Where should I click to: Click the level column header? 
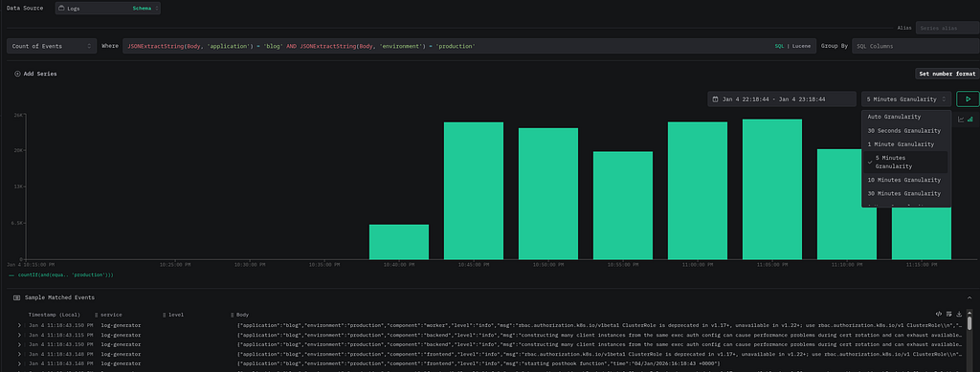pyautogui.click(x=176, y=316)
